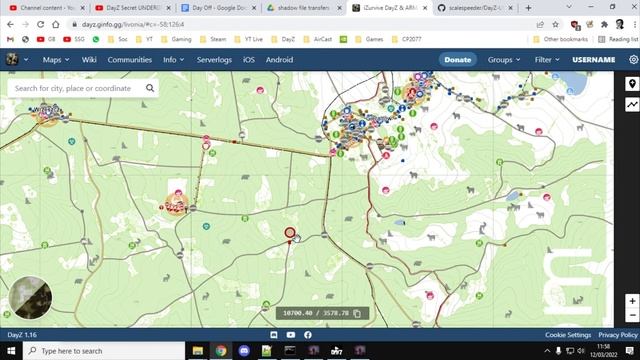
Task: Click the coordinates readout 10700.40 / 3578.78
Action: pyautogui.click(x=316, y=313)
